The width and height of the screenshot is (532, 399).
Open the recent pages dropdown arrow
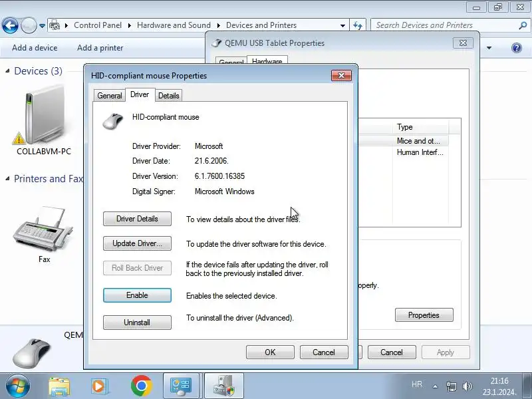pos(42,26)
